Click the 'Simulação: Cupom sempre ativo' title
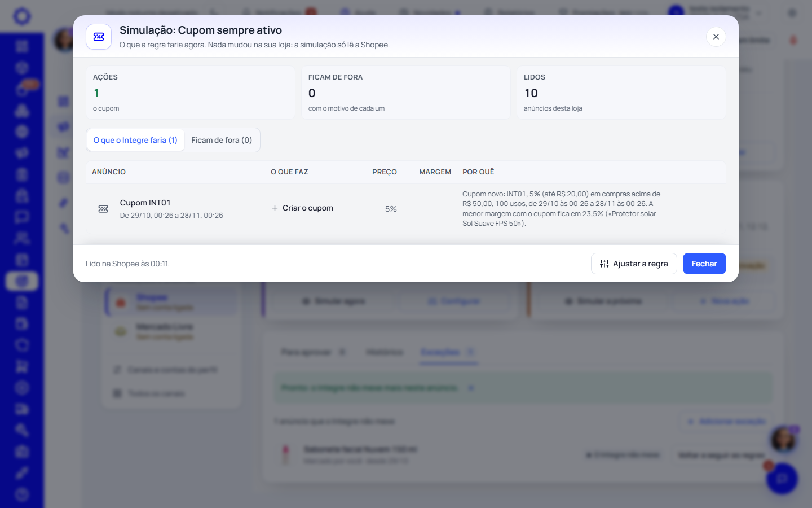The width and height of the screenshot is (812, 508). pyautogui.click(x=201, y=30)
